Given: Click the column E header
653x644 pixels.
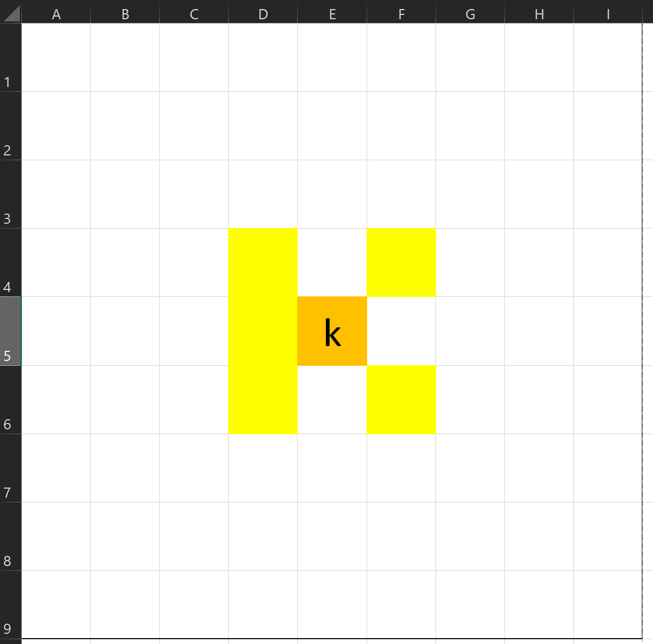Looking at the screenshot, I should [332, 14].
